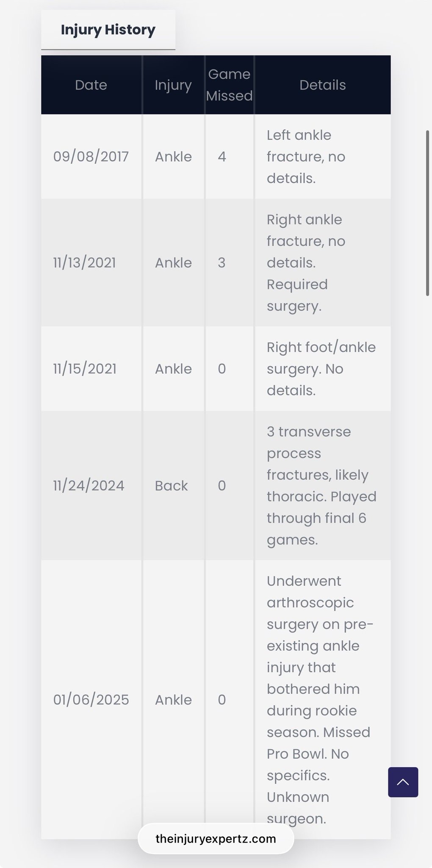Click the Injury column header
The width and height of the screenshot is (432, 868).
173,85
